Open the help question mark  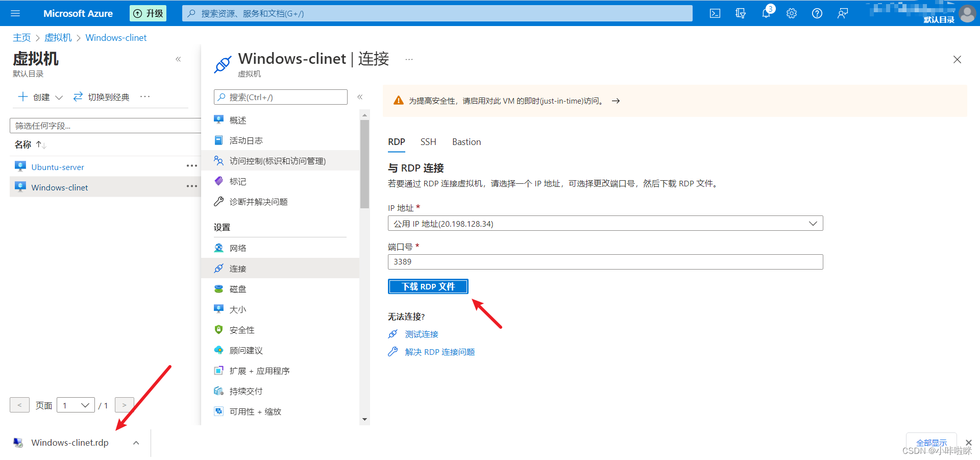[817, 13]
